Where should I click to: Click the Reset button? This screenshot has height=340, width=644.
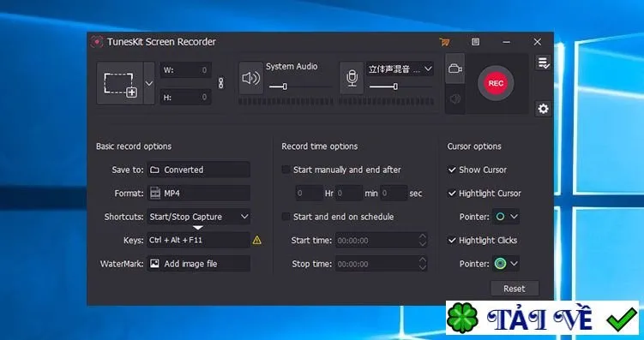(x=515, y=289)
